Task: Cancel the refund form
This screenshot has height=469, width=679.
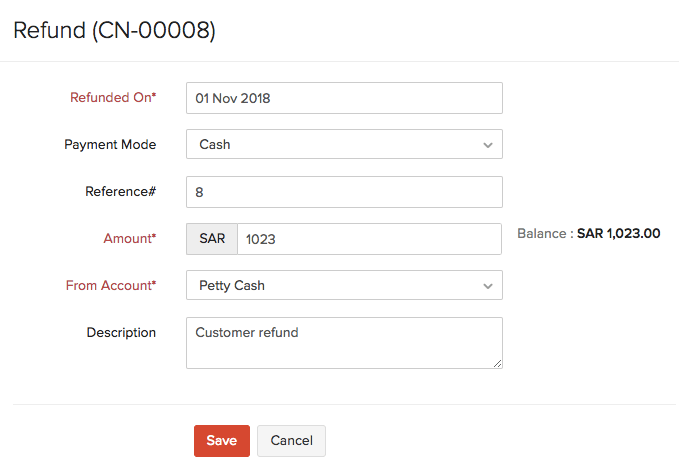Action: (291, 441)
